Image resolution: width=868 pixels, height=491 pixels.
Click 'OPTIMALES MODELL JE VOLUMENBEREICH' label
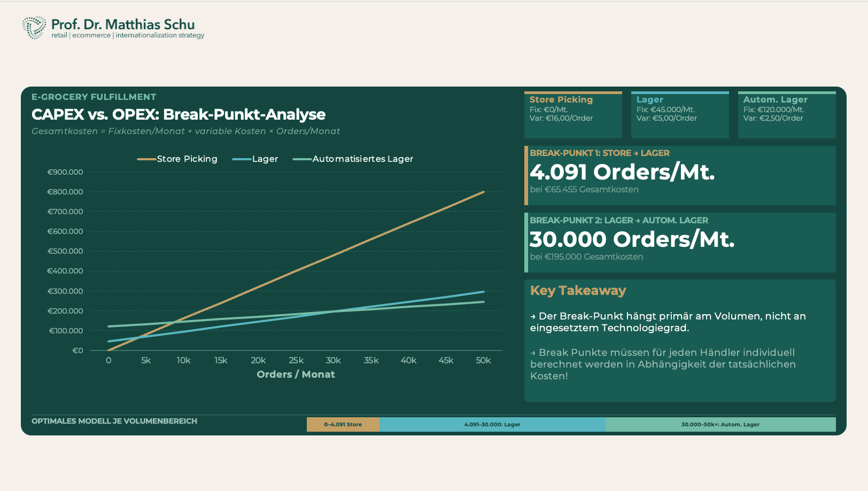coord(114,421)
